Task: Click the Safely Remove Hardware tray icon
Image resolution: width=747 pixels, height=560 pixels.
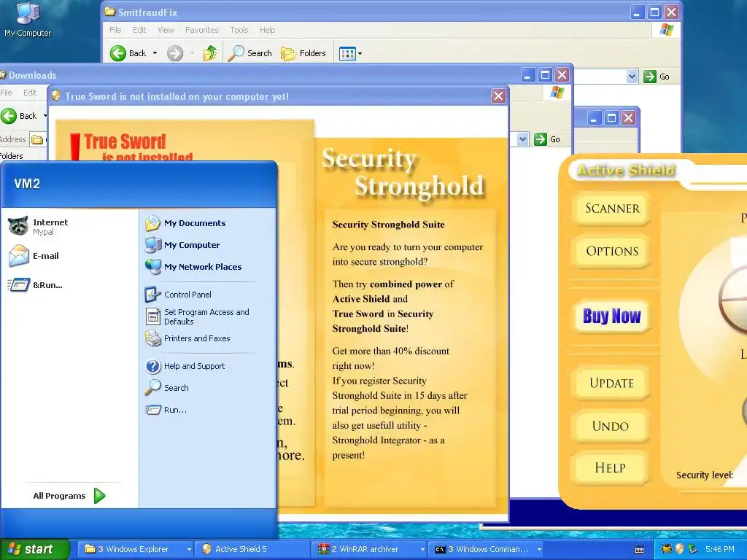Action: coord(693,549)
